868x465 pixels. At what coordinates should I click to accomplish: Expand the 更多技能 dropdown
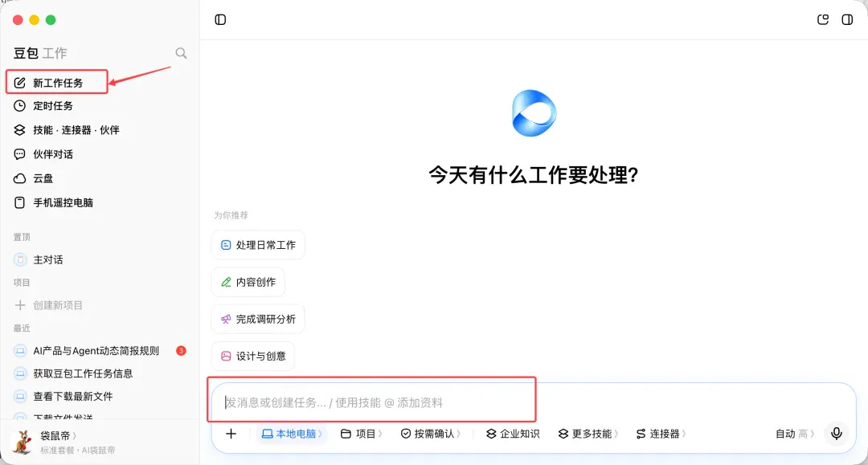(x=588, y=434)
